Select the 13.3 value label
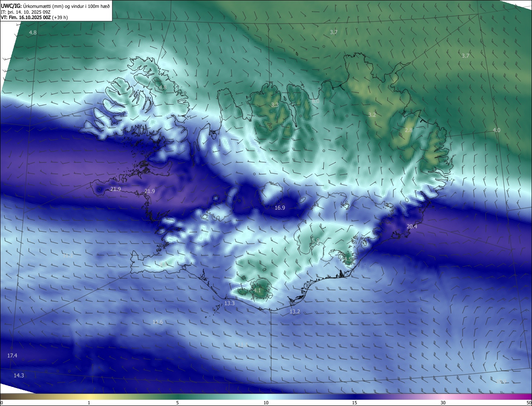The height and width of the screenshot is (406, 532). click(x=229, y=303)
